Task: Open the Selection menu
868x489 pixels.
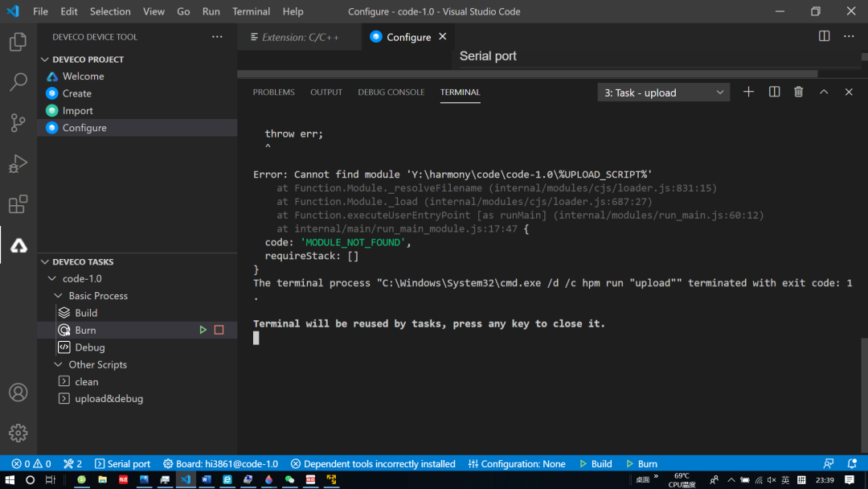Action: tap(110, 11)
